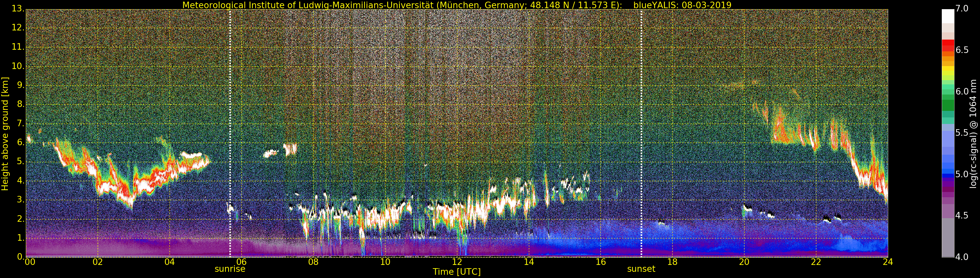Image resolution: width=980 pixels, height=278 pixels.
Task: Click the height axis tick label '6.'
Action: pos(20,142)
